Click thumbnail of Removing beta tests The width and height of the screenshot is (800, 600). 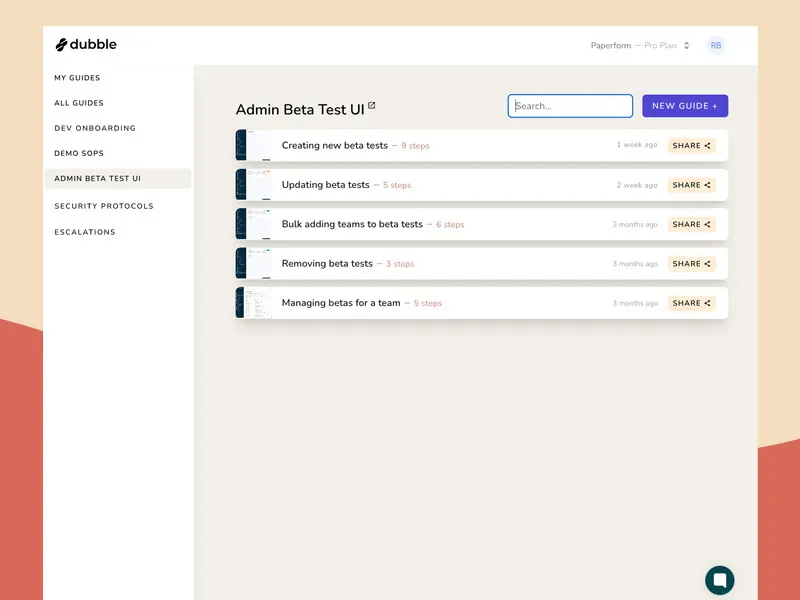click(254, 263)
